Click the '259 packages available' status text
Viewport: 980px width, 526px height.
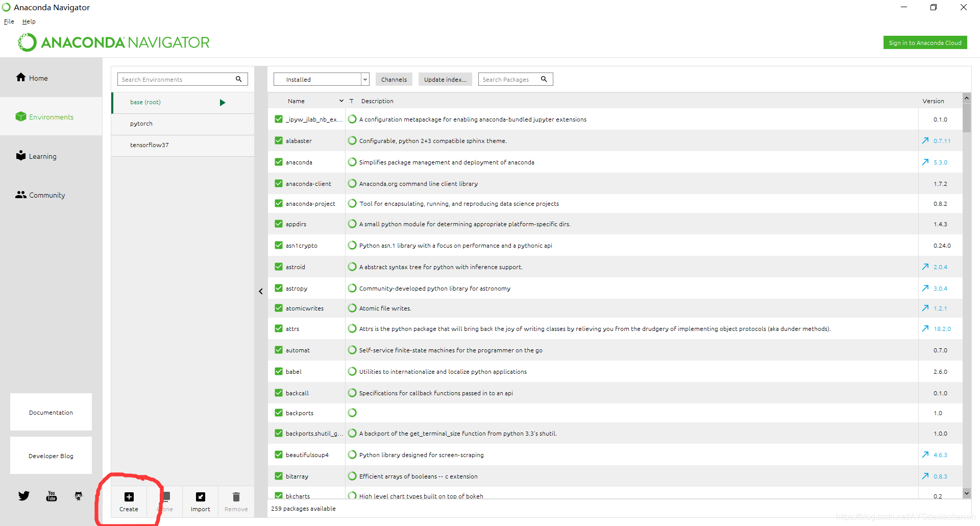pos(303,509)
